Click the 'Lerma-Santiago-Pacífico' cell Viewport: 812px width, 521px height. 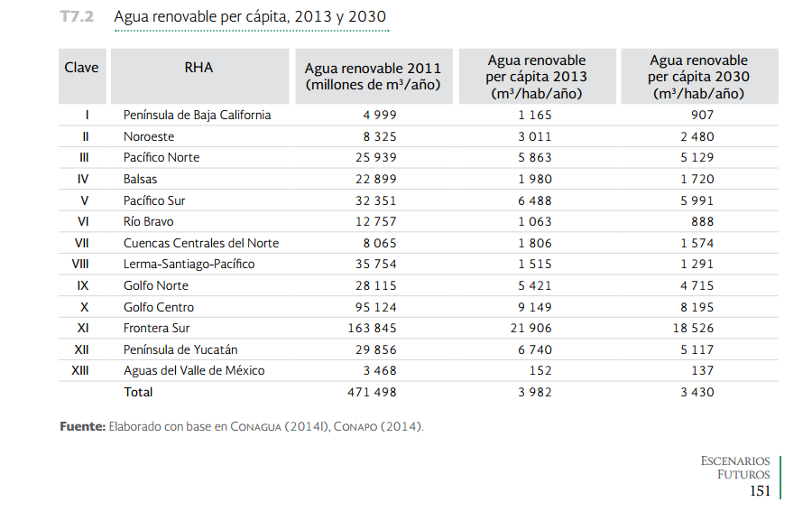[x=189, y=264]
